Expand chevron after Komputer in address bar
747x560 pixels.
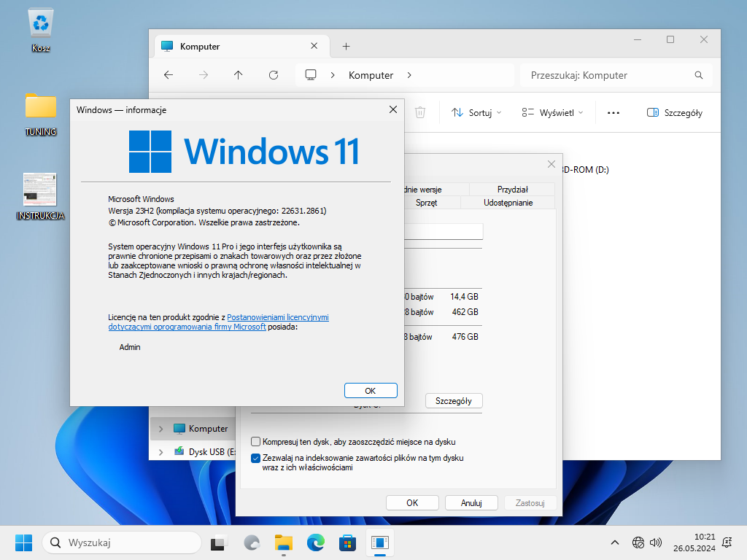click(409, 75)
